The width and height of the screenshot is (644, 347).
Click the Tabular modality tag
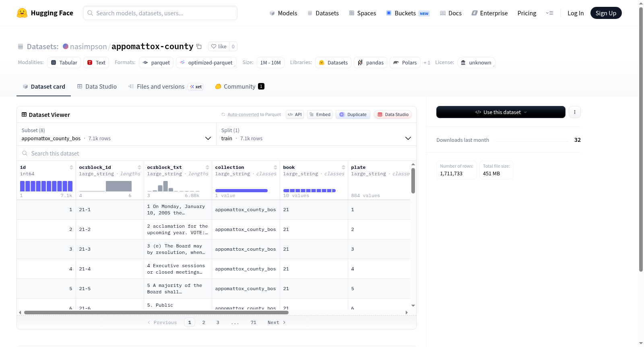(64, 62)
